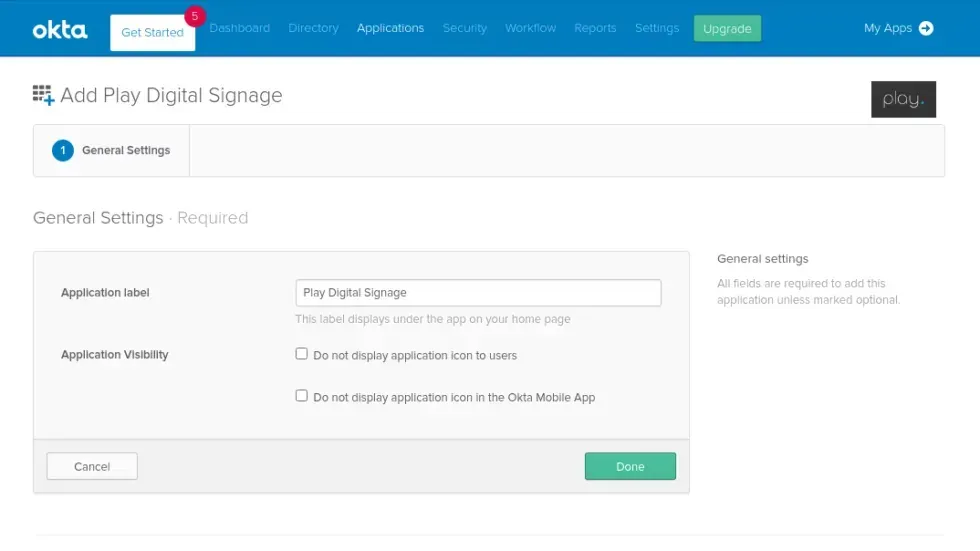980x551 pixels.
Task: Click the green Upgrade button
Action: pos(727,29)
